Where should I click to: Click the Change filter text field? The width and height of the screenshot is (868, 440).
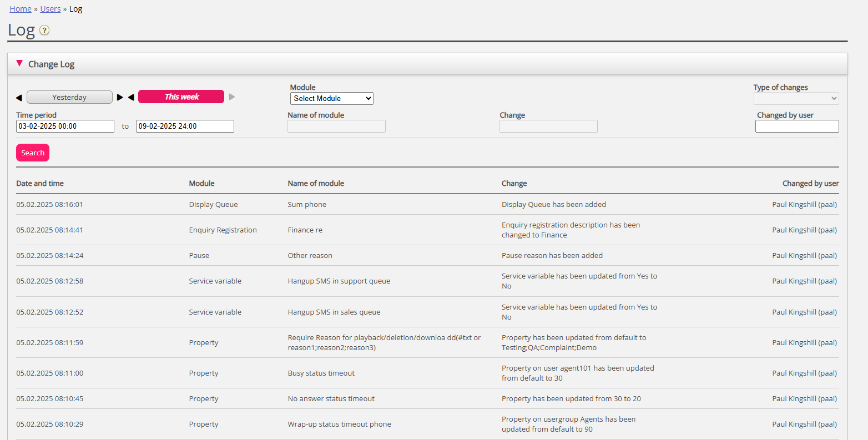(548, 127)
